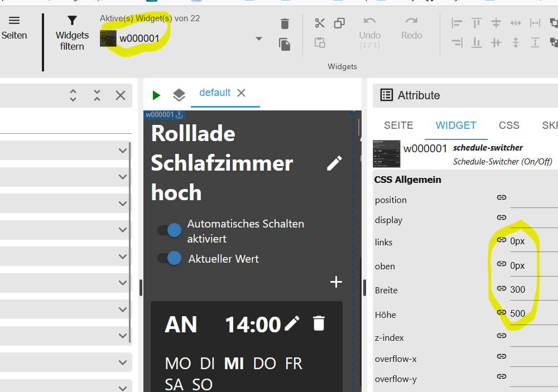Switch to the SEITE attribute tab
558x392 pixels.
click(x=398, y=125)
